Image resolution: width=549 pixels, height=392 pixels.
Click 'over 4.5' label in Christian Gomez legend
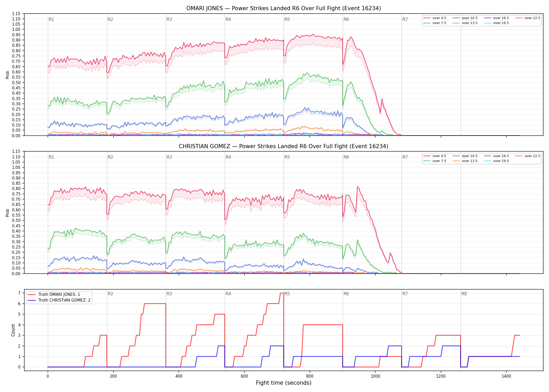coord(439,156)
